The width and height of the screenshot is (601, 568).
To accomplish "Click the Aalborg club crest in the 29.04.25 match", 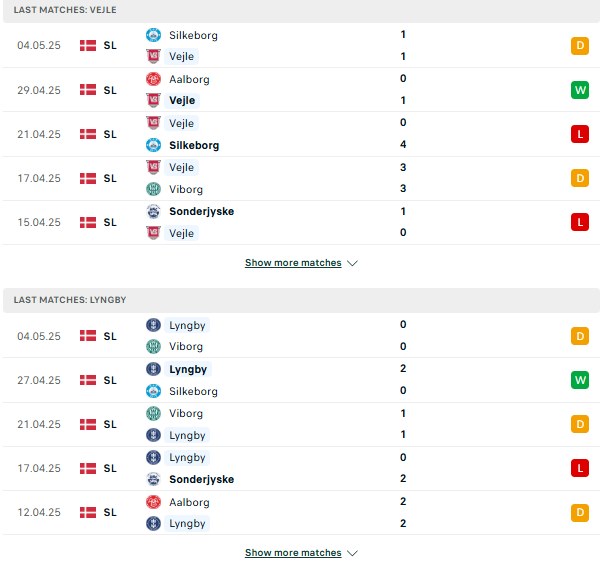I will pyautogui.click(x=153, y=79).
